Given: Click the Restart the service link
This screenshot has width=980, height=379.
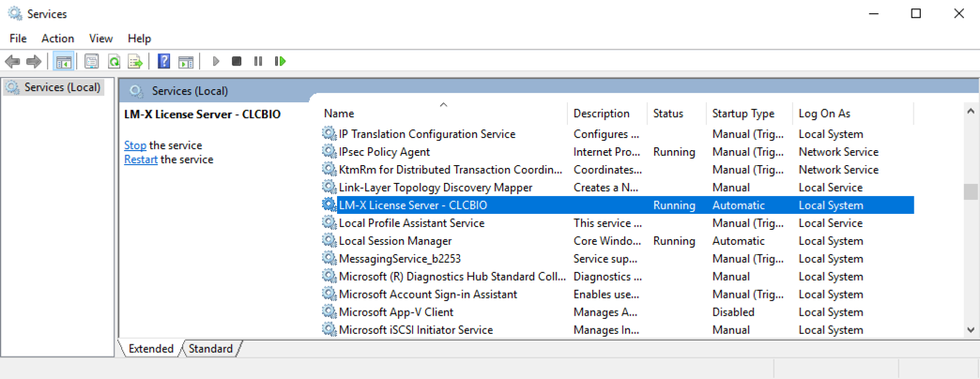Looking at the screenshot, I should click(141, 159).
